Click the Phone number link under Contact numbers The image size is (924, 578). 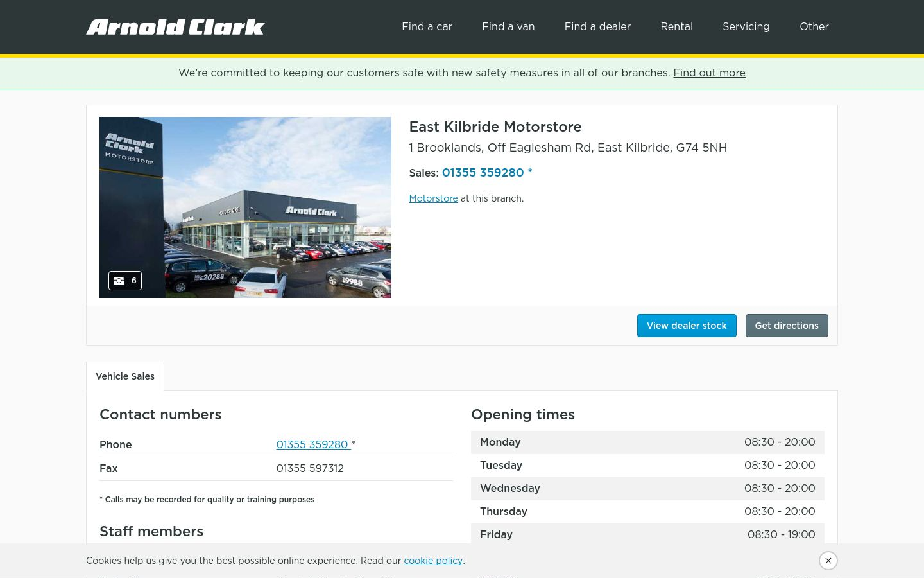pos(313,444)
